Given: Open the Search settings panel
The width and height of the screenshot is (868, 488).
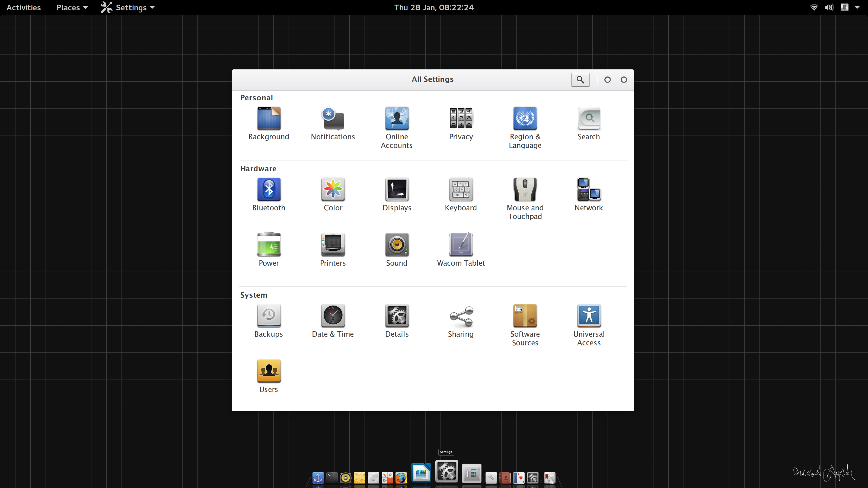Looking at the screenshot, I should pyautogui.click(x=589, y=124).
